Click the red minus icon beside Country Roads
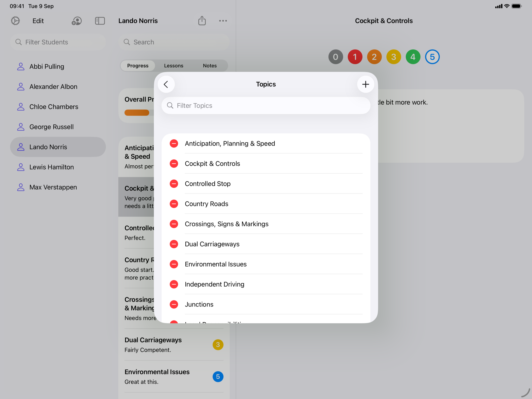Screen dimensions: 532x399 pyautogui.click(x=174, y=204)
